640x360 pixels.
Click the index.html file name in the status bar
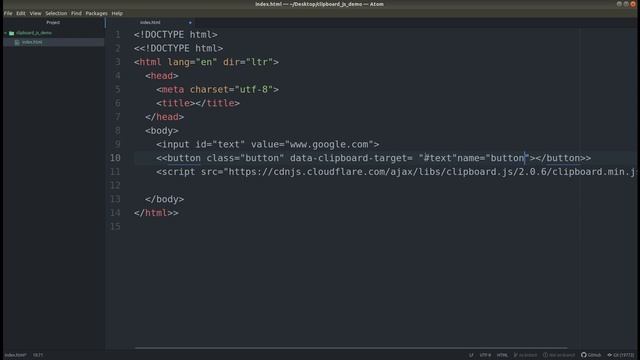pyautogui.click(x=16, y=355)
